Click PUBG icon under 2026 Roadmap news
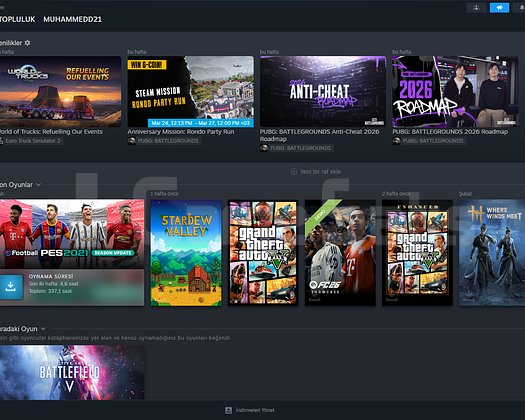525x420 pixels. pyautogui.click(x=396, y=141)
